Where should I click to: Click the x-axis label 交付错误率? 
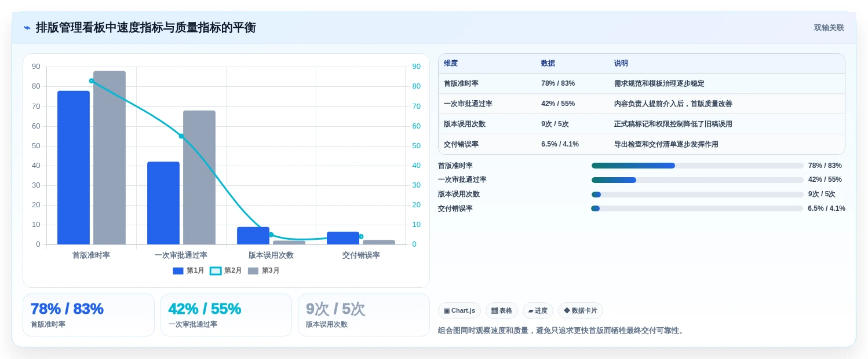coord(361,255)
